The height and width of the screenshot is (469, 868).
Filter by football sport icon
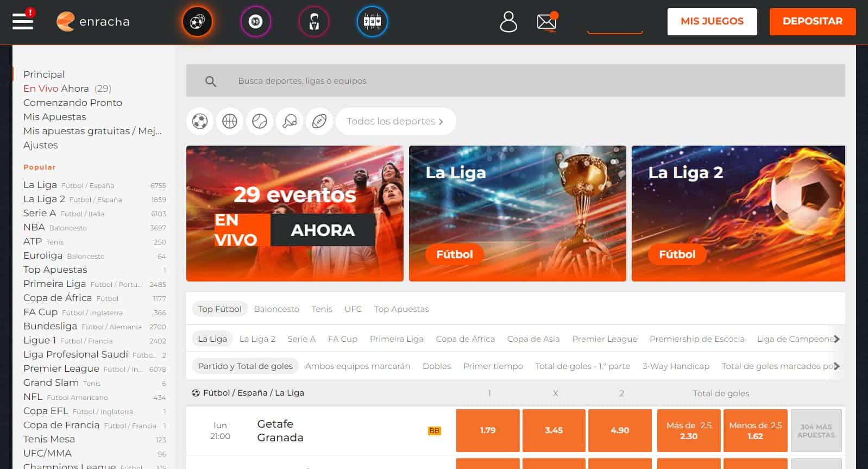(x=200, y=121)
